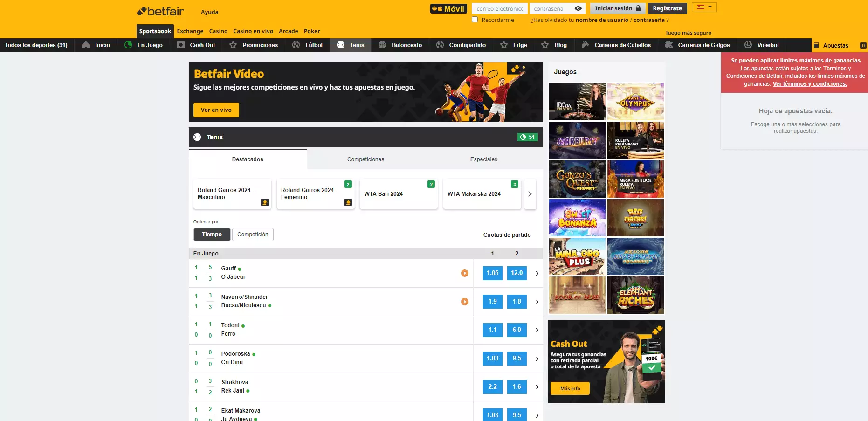Click the Voleibol ball icon

click(x=748, y=45)
